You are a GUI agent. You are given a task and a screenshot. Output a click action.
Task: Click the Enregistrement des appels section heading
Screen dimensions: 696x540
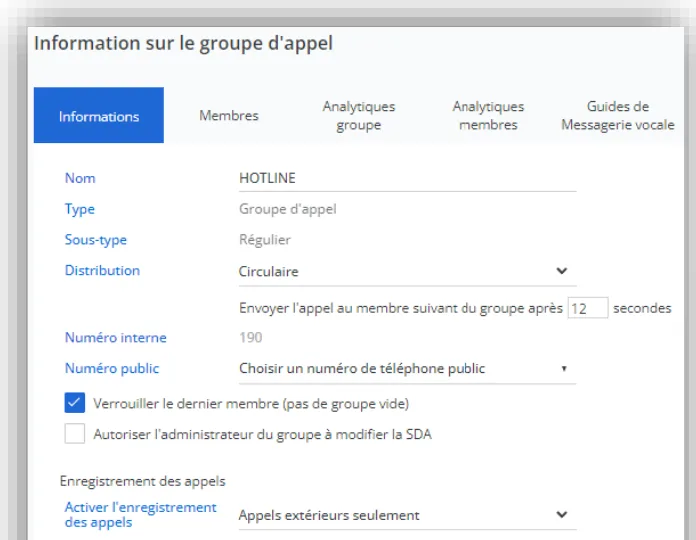(142, 481)
